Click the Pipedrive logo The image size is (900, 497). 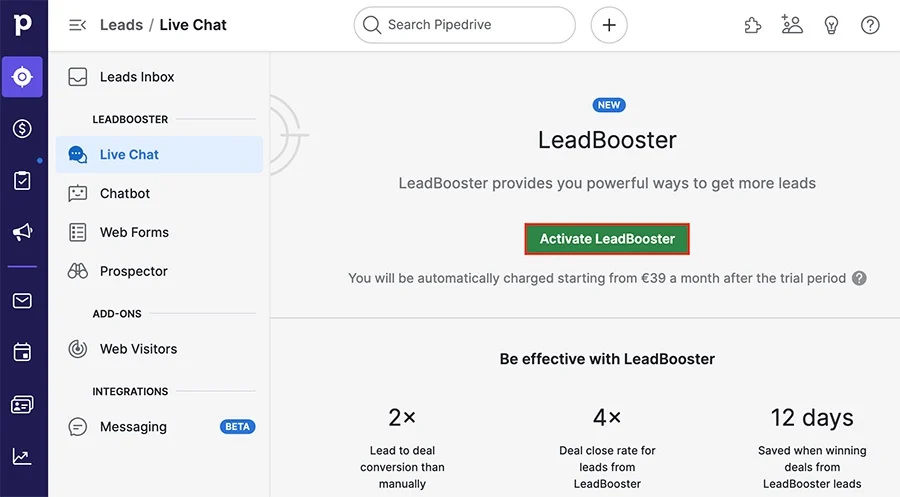tap(23, 24)
